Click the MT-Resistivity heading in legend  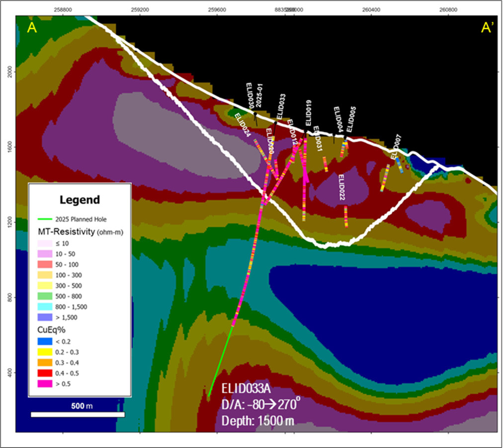pyautogui.click(x=81, y=231)
